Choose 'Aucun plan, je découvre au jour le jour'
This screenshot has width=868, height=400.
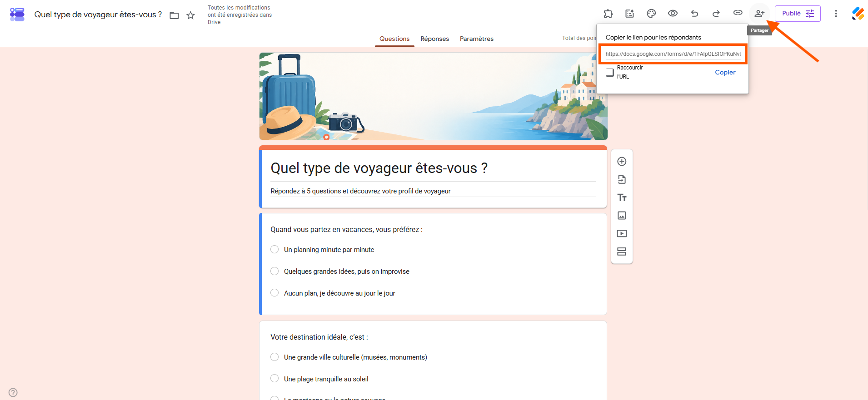pos(274,293)
